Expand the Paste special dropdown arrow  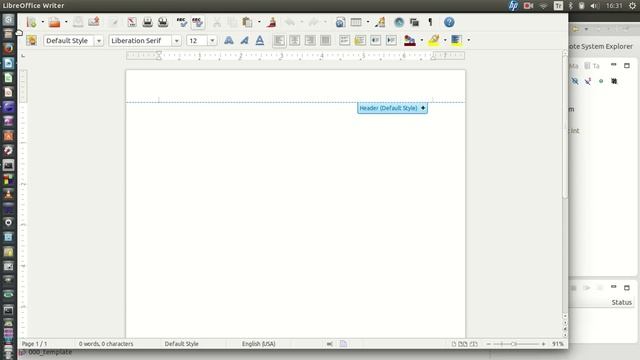point(259,22)
